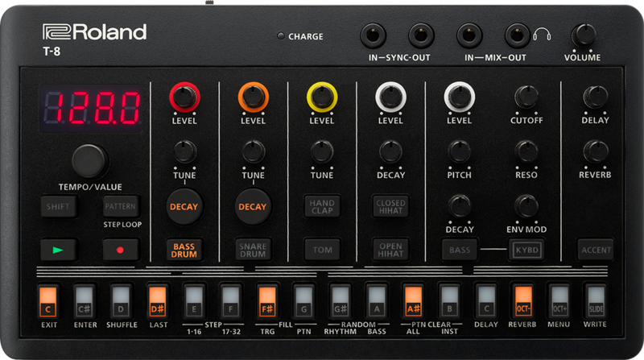Click the red tempo display showing 128.0
Viewport: 644px width, 360px height.
click(90, 106)
